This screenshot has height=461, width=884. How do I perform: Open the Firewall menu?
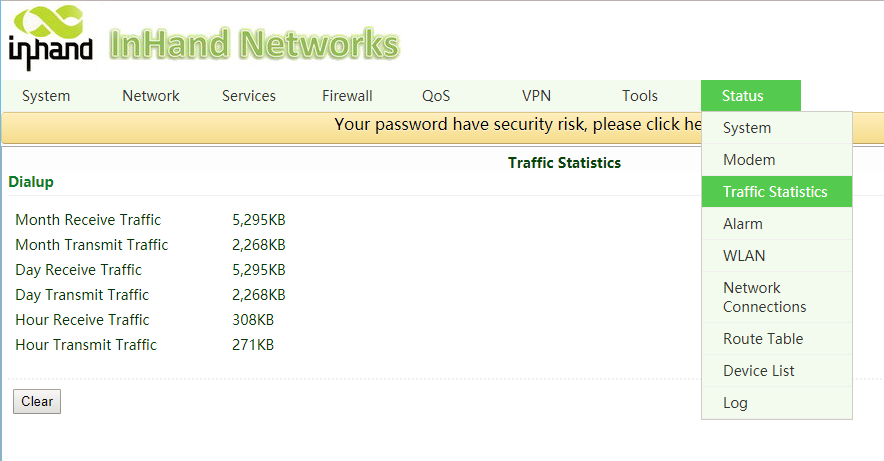coord(347,96)
